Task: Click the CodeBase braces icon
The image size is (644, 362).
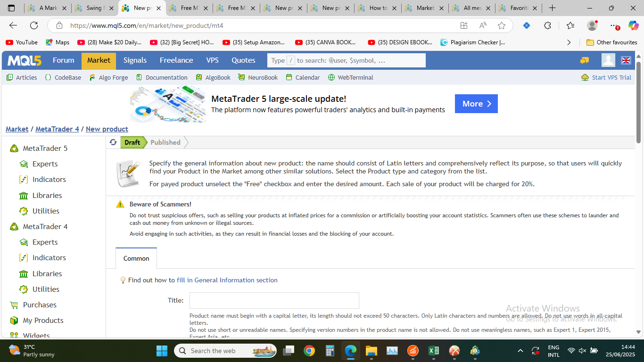Action: coord(48,77)
